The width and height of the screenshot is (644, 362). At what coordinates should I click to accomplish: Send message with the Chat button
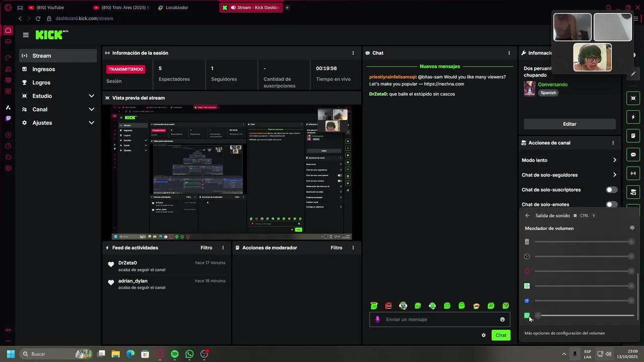[x=501, y=335]
